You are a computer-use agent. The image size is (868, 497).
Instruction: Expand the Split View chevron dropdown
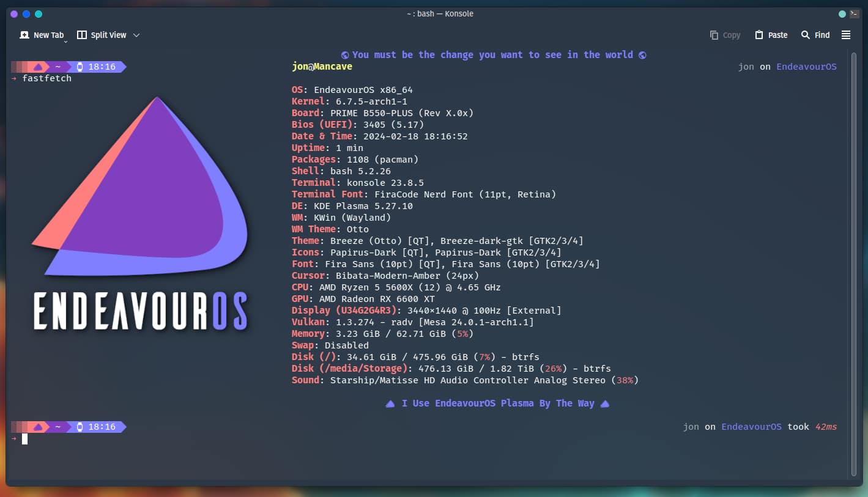click(136, 35)
